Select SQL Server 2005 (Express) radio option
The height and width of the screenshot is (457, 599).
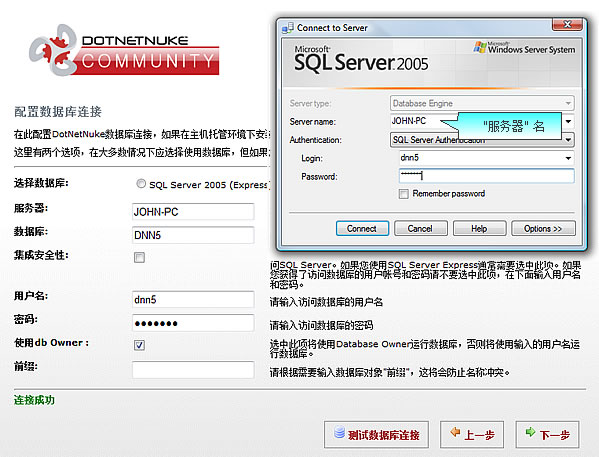(x=141, y=184)
